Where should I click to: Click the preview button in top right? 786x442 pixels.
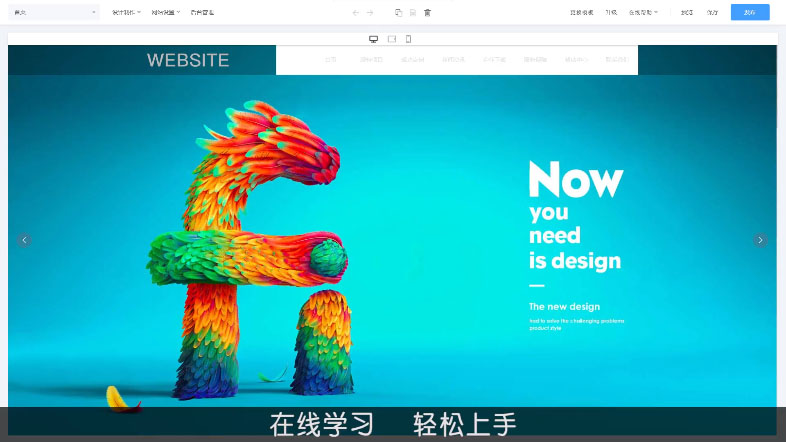pyautogui.click(x=687, y=13)
